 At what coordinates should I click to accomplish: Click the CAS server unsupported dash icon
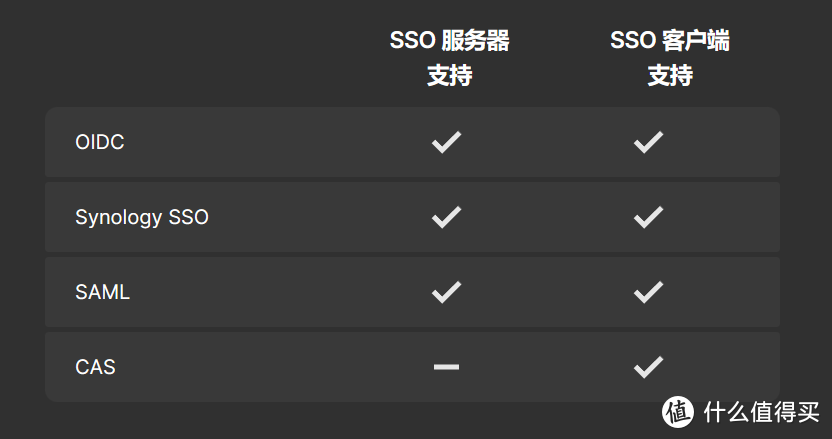click(446, 367)
